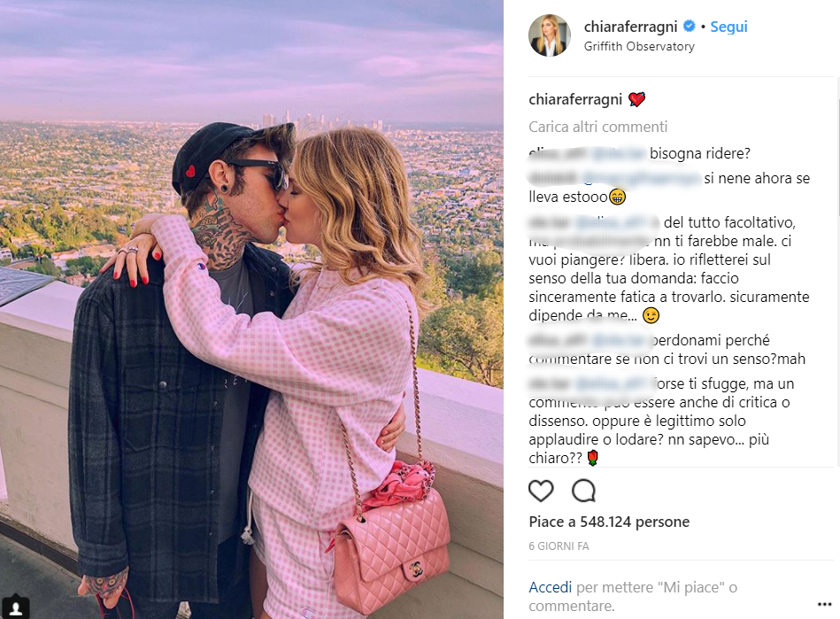Click the comment bubble icon

coord(583,491)
